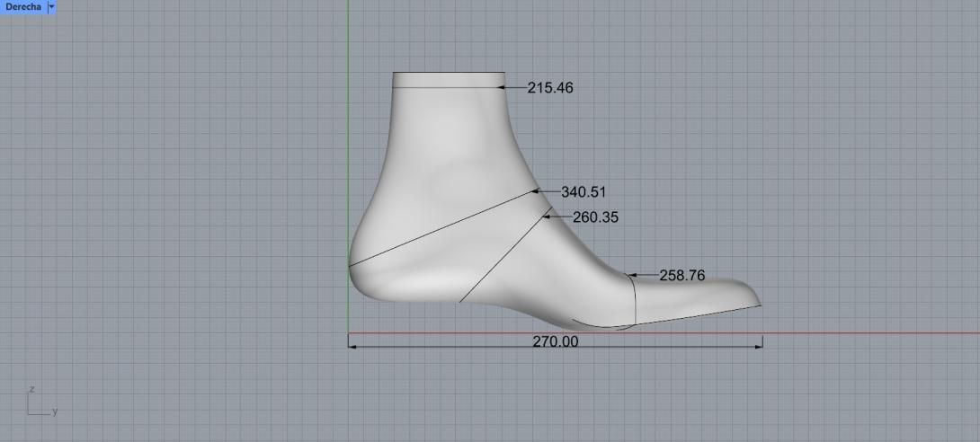The width and height of the screenshot is (980, 442).
Task: Click the Derecha viewport title label
Action: pyautogui.click(x=22, y=6)
